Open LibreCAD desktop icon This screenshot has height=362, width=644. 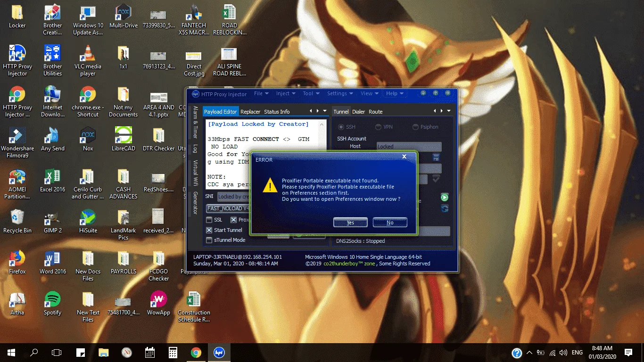[124, 139]
